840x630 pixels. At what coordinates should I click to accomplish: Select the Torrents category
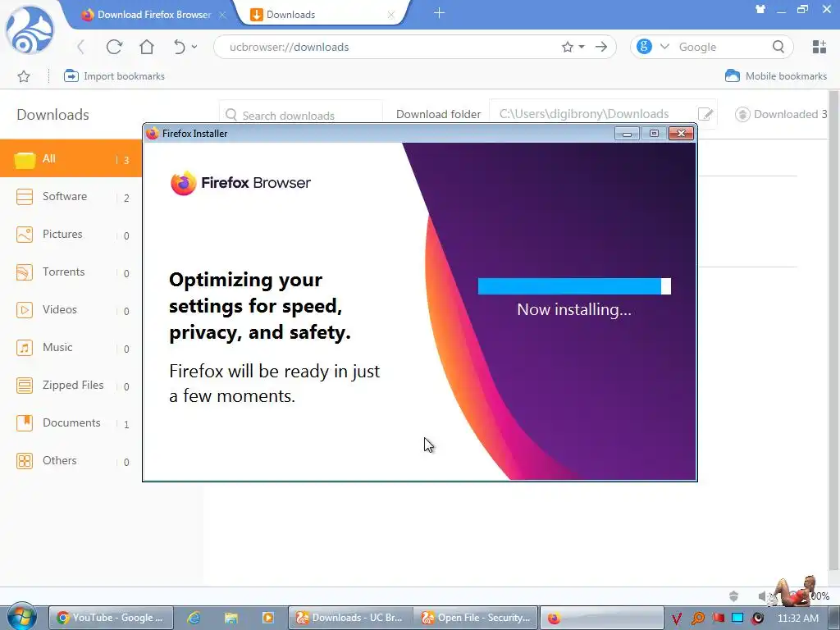[71, 272]
